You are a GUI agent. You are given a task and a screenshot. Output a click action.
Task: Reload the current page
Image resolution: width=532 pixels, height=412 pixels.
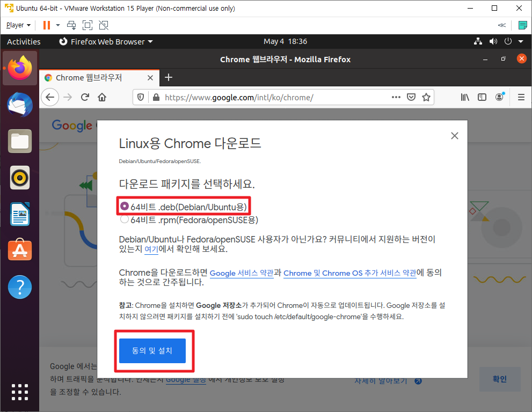coord(85,97)
